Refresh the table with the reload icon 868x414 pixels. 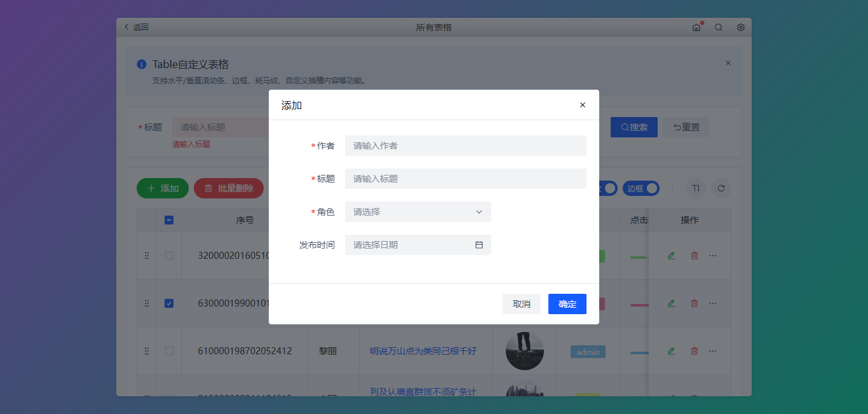[721, 188]
